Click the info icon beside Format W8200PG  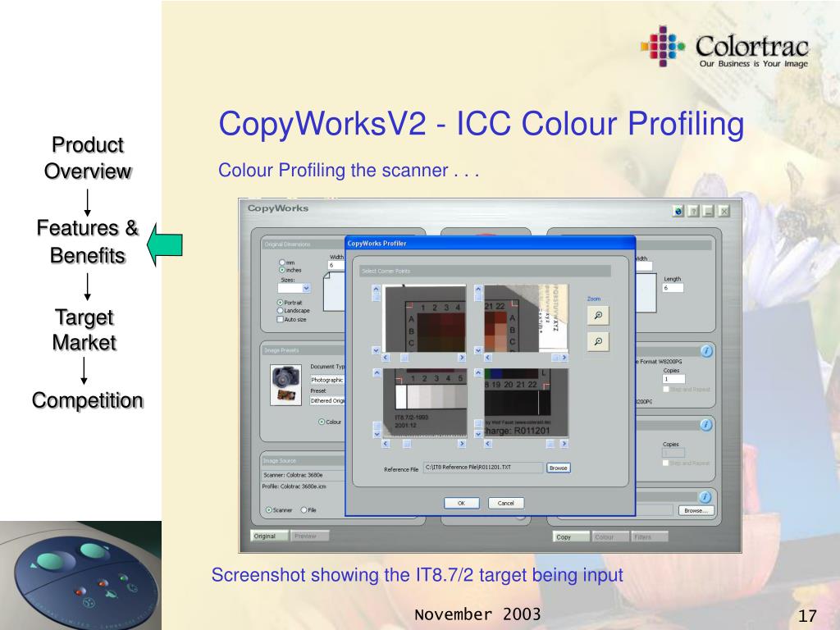(x=706, y=351)
